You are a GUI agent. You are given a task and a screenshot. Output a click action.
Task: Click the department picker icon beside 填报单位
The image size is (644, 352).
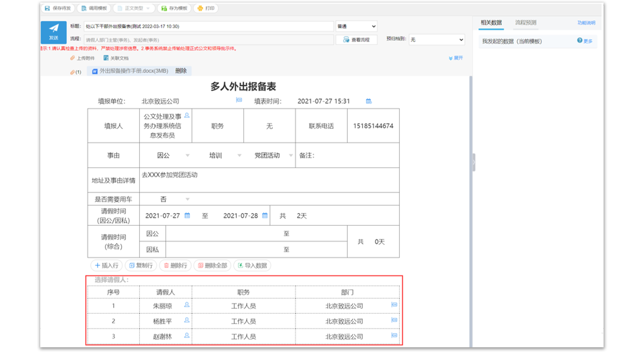[239, 100]
